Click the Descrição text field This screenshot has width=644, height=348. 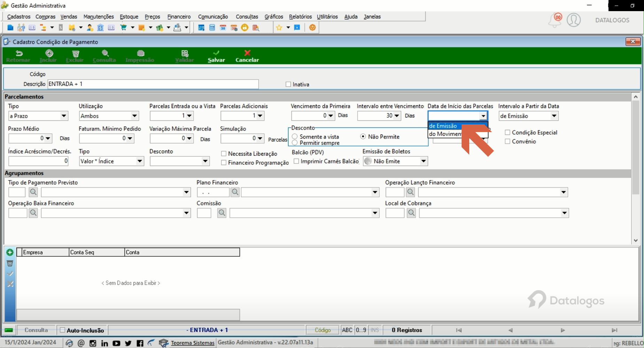153,84
